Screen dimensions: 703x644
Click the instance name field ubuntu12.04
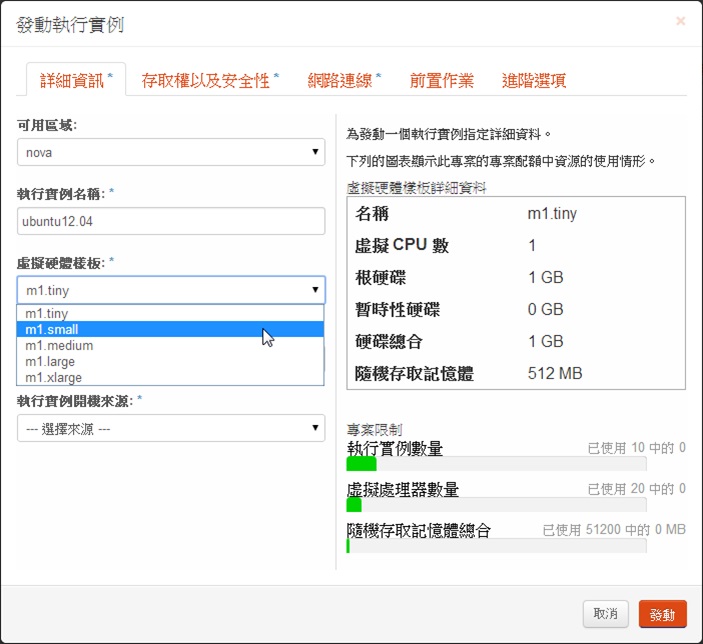tap(171, 221)
